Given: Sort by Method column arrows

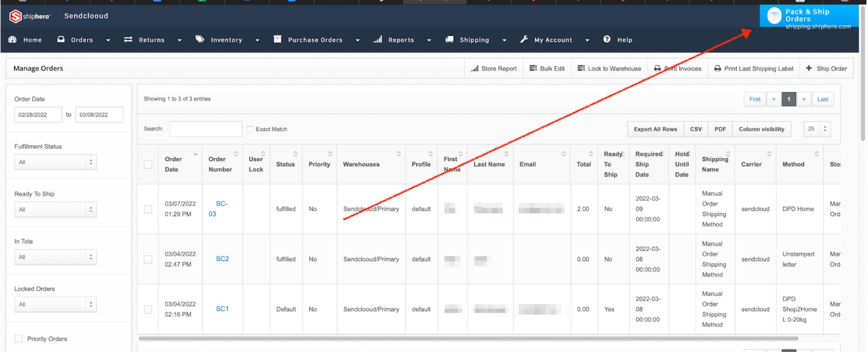Looking at the screenshot, I should (817, 154).
